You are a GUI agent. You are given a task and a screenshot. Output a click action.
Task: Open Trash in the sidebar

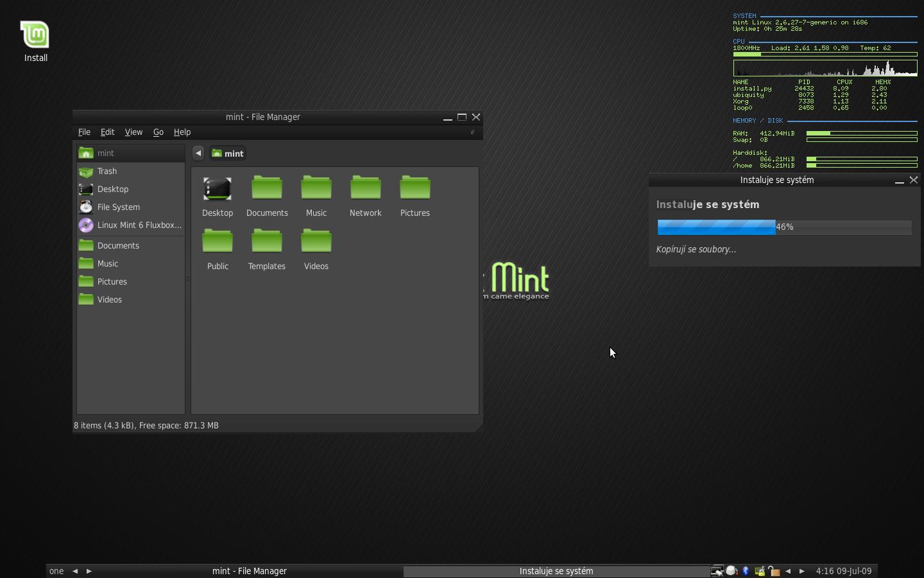(131, 171)
